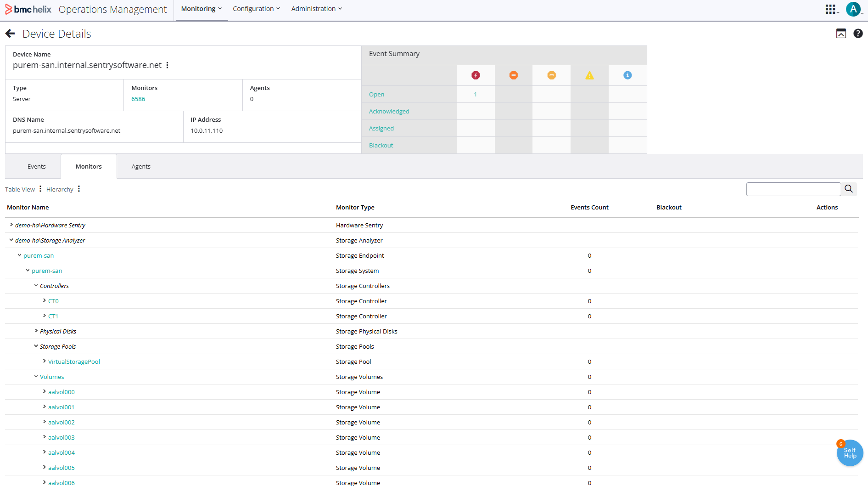Click the info severity icon in Event Summary
868x486 pixels.
pos(627,75)
